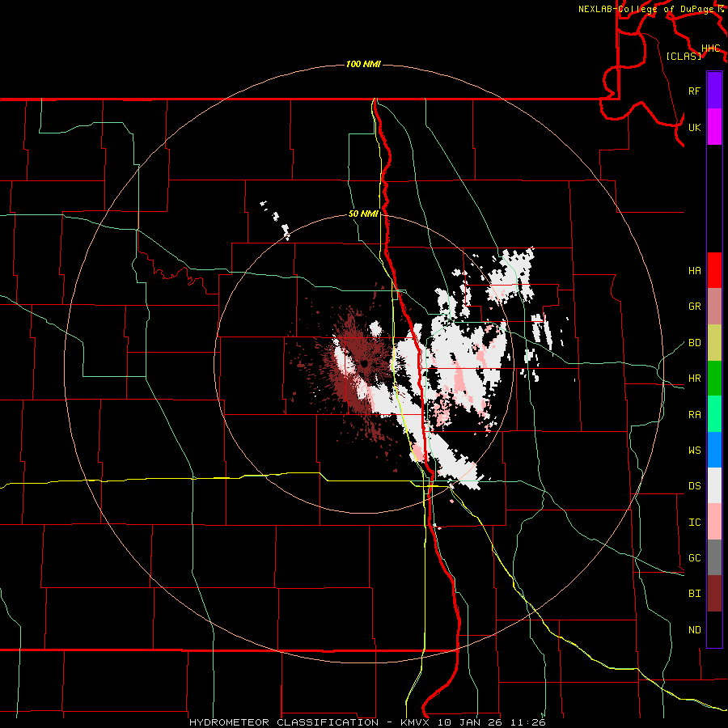Click the RA light green swatch
The height and width of the screenshot is (728, 728).
[x=714, y=414]
